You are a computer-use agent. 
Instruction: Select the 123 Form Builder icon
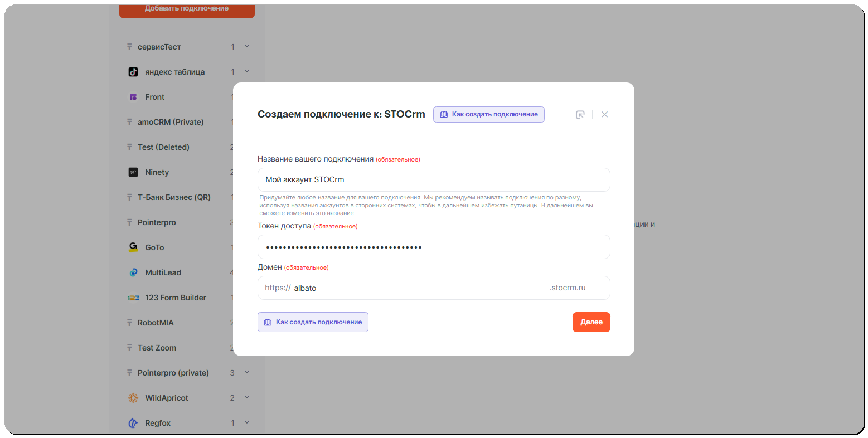click(132, 297)
